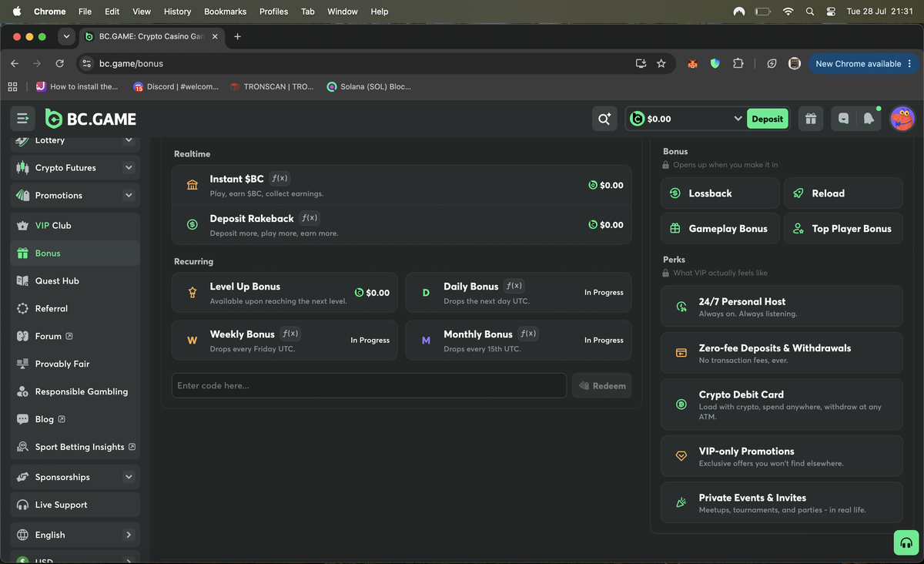The height and width of the screenshot is (564, 924).
Task: Reload the page in Chrome
Action: (x=59, y=64)
